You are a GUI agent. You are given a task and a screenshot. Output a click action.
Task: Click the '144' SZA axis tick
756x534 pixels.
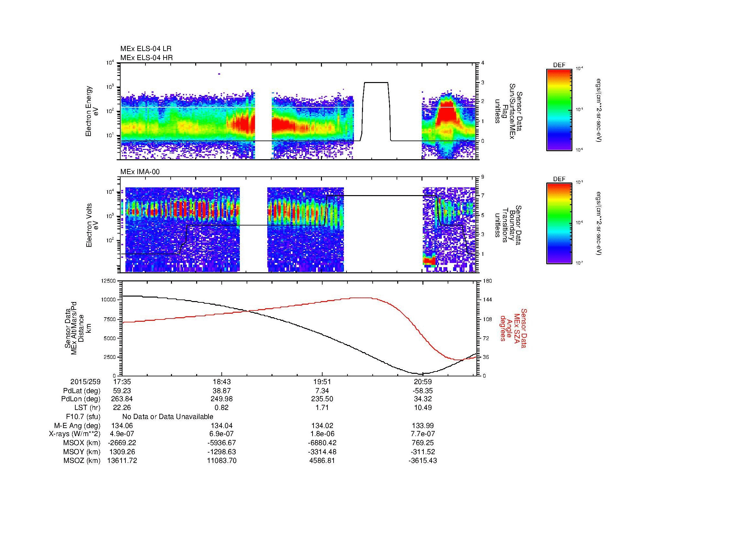[487, 300]
